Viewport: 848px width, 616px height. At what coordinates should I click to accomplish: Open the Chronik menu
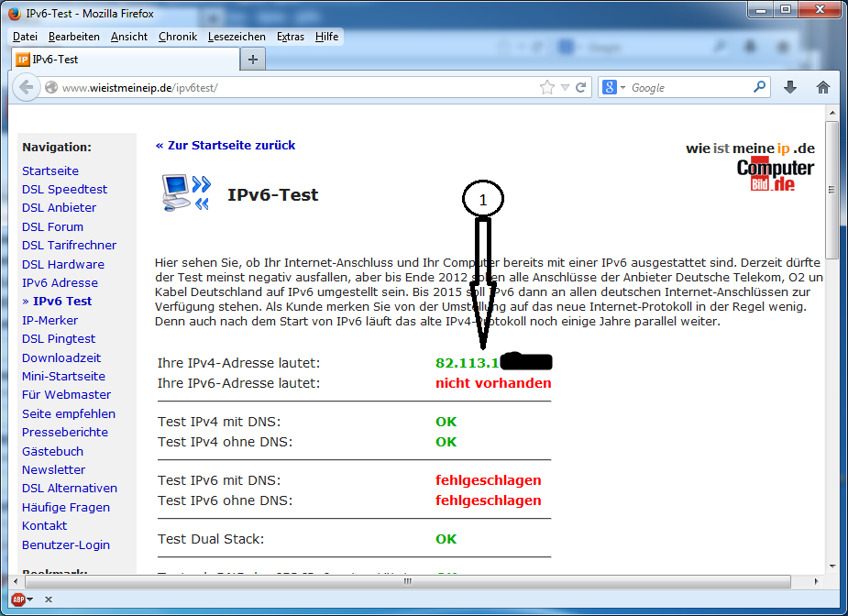(177, 37)
